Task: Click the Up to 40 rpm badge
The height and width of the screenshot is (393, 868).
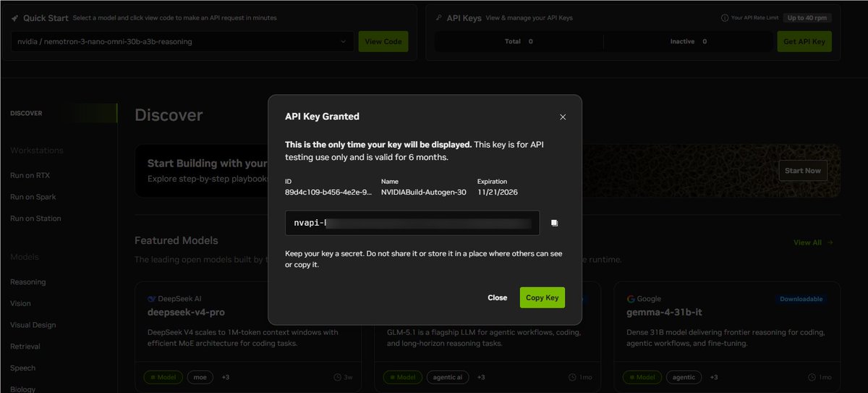Action: 807,17
